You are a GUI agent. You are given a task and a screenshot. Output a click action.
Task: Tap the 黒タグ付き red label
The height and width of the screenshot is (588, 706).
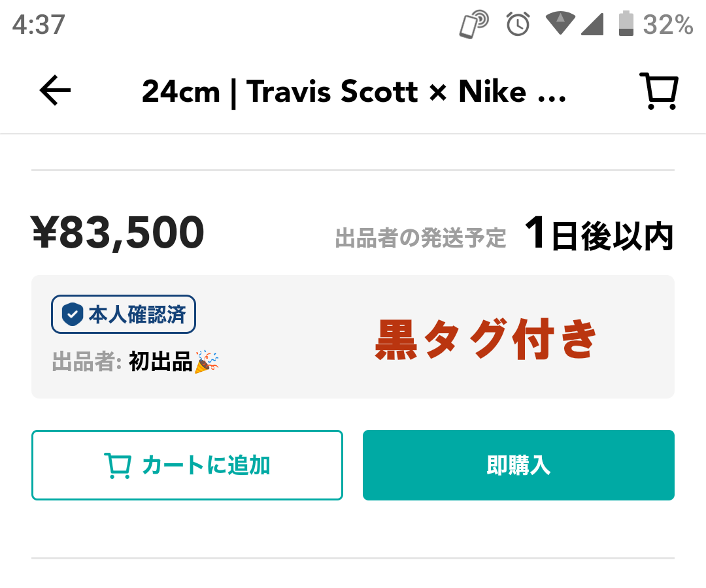click(486, 340)
